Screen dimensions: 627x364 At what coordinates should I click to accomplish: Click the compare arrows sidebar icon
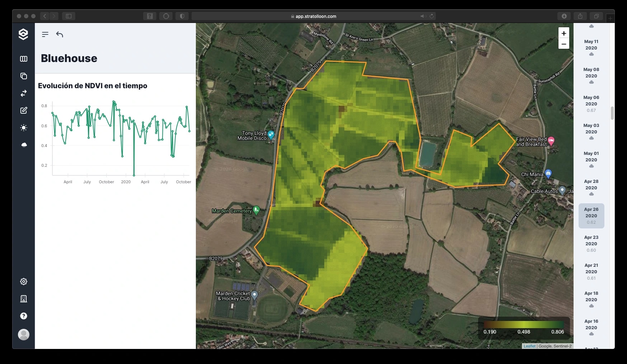pos(24,93)
